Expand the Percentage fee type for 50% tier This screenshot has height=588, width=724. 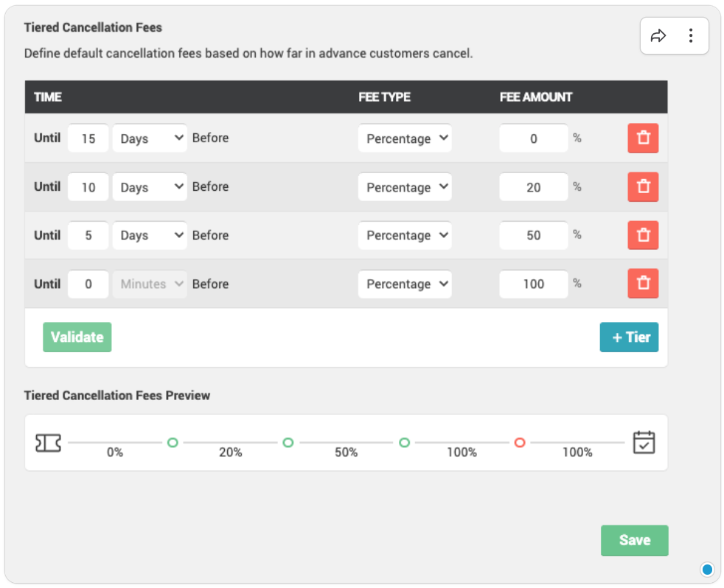[405, 235]
